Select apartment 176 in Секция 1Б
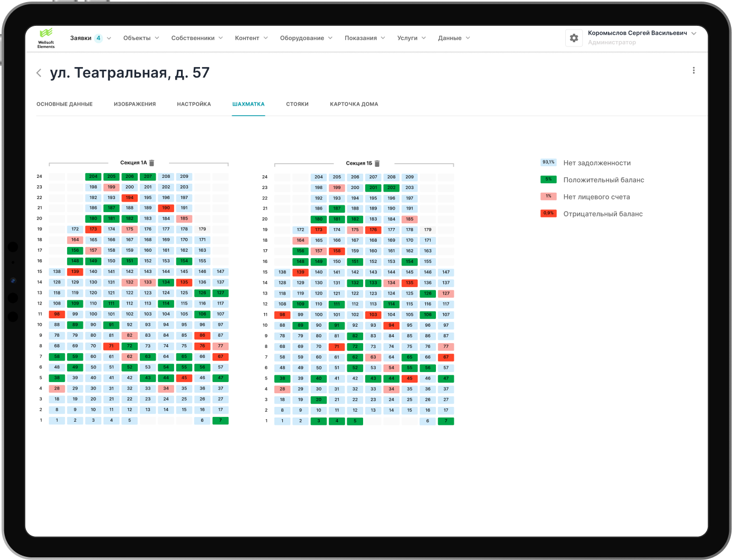Screen dimensions: 732x560 click(x=373, y=230)
